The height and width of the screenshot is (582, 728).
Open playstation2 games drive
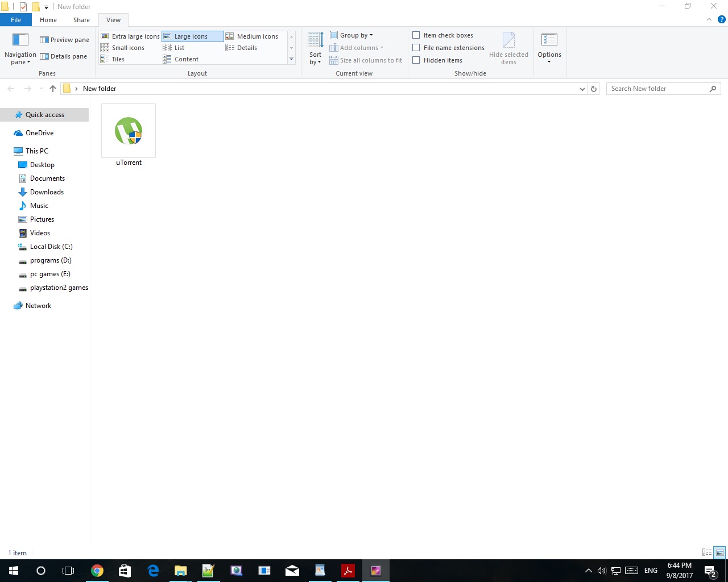(53, 288)
